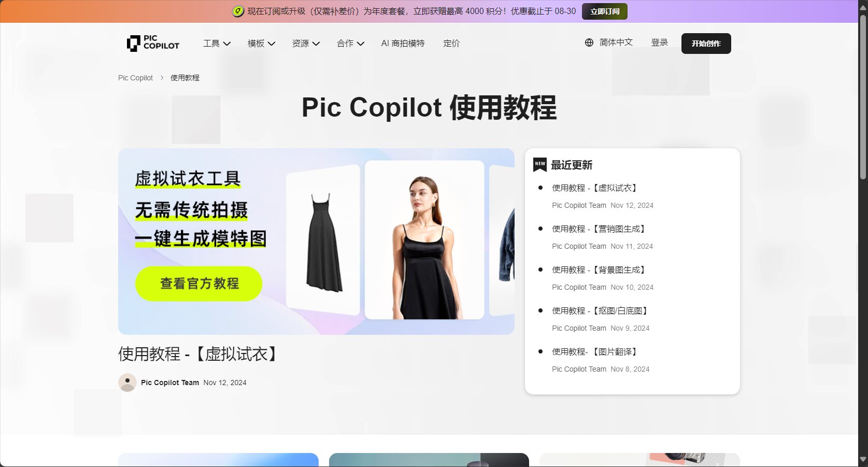Click the model wearing black dress image
Image resolution: width=868 pixels, height=467 pixels.
pos(424,240)
